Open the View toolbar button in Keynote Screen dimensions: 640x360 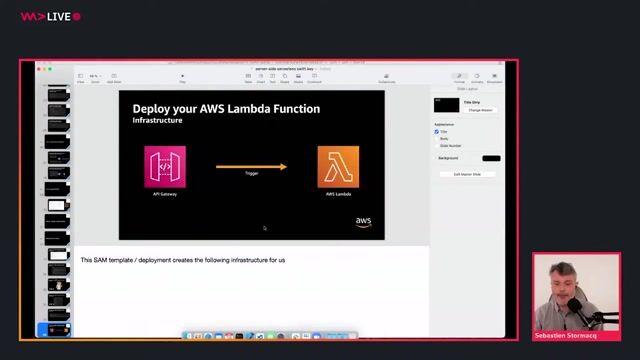click(x=80, y=78)
